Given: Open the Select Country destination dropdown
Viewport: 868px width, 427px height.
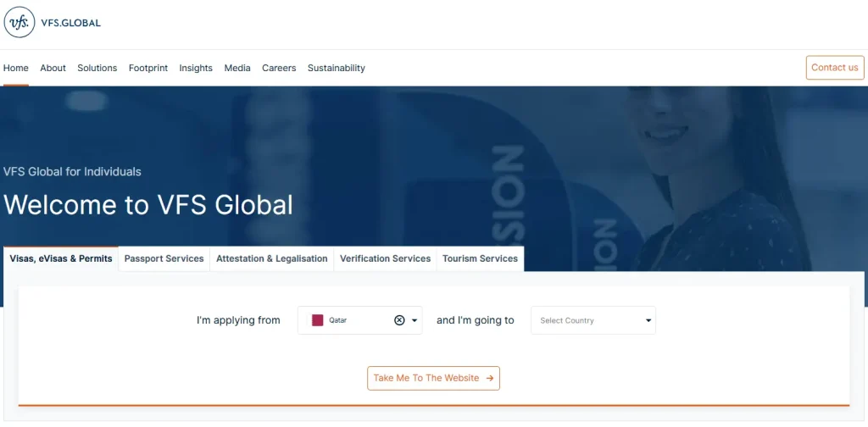Looking at the screenshot, I should 593,320.
